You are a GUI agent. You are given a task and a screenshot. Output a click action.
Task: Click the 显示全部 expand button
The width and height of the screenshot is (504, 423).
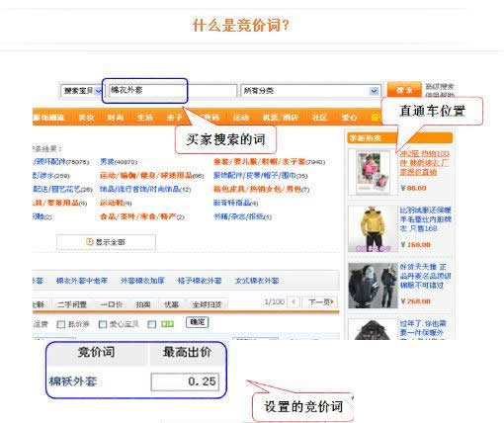pos(106,242)
